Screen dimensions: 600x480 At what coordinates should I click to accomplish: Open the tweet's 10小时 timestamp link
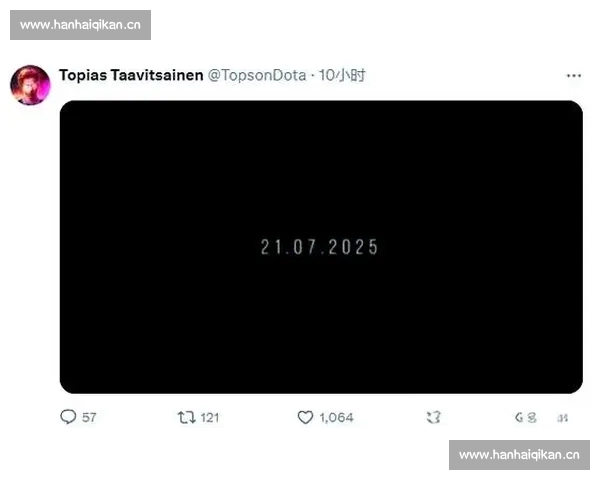tap(342, 75)
